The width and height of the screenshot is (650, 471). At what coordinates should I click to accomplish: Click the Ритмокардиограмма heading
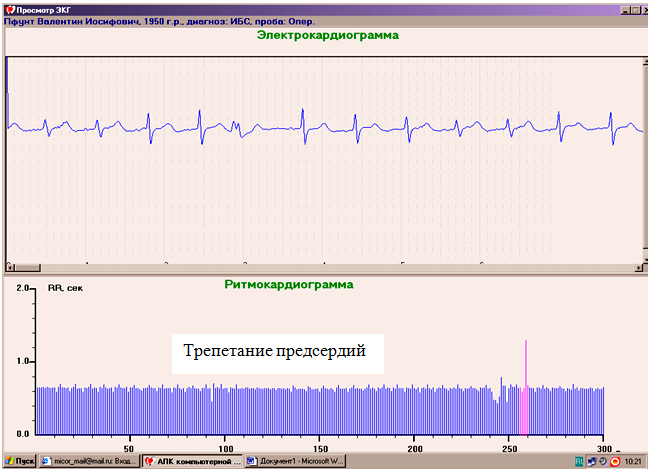[289, 284]
